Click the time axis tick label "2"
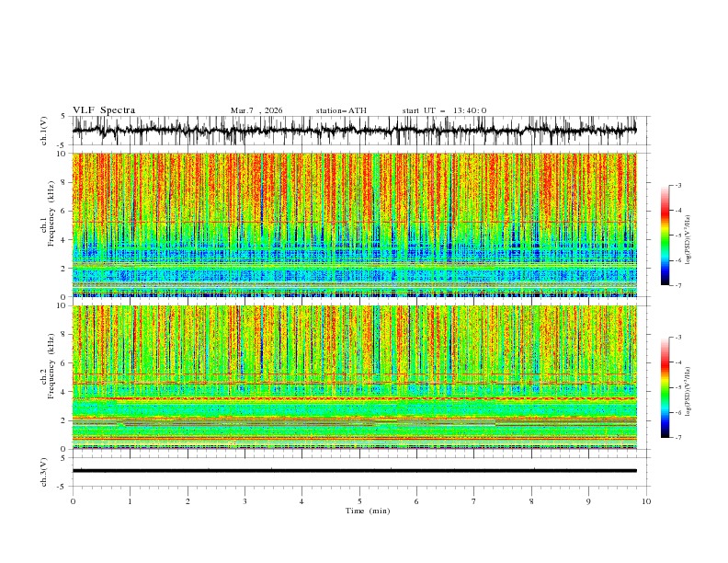Screen dimensions: 728x563 click(x=188, y=501)
